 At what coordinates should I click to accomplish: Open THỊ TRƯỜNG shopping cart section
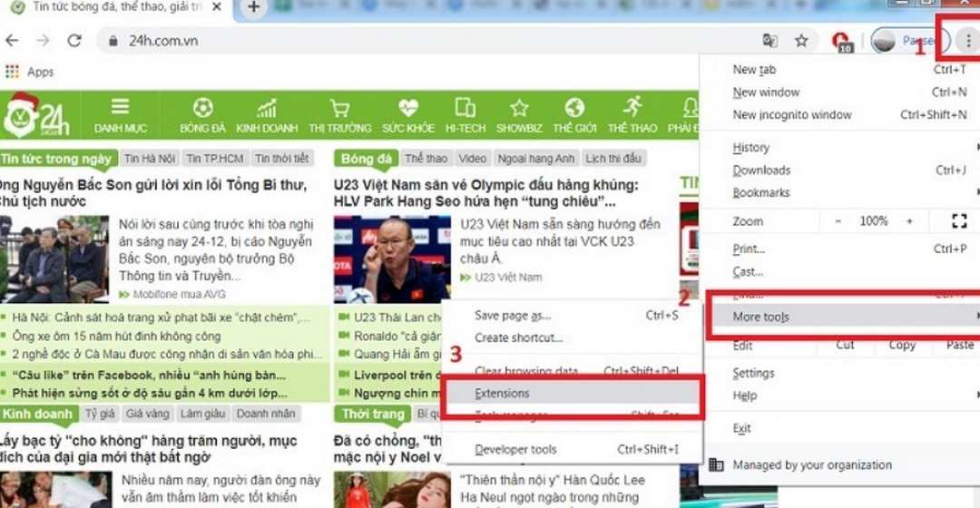(x=339, y=108)
